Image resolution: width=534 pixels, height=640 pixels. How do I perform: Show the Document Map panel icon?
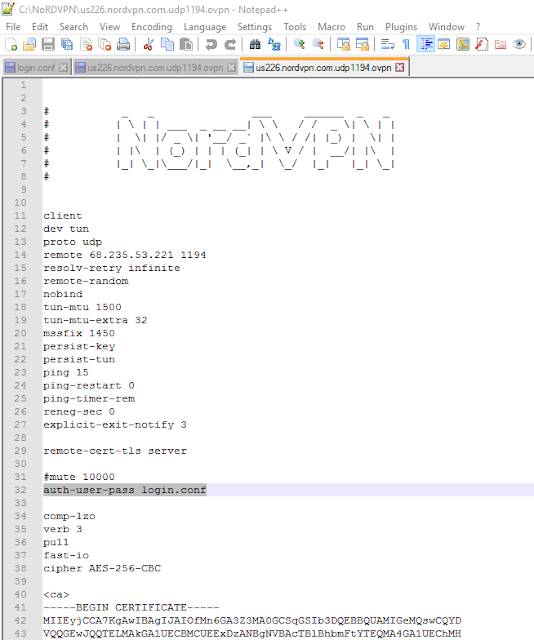click(463, 44)
